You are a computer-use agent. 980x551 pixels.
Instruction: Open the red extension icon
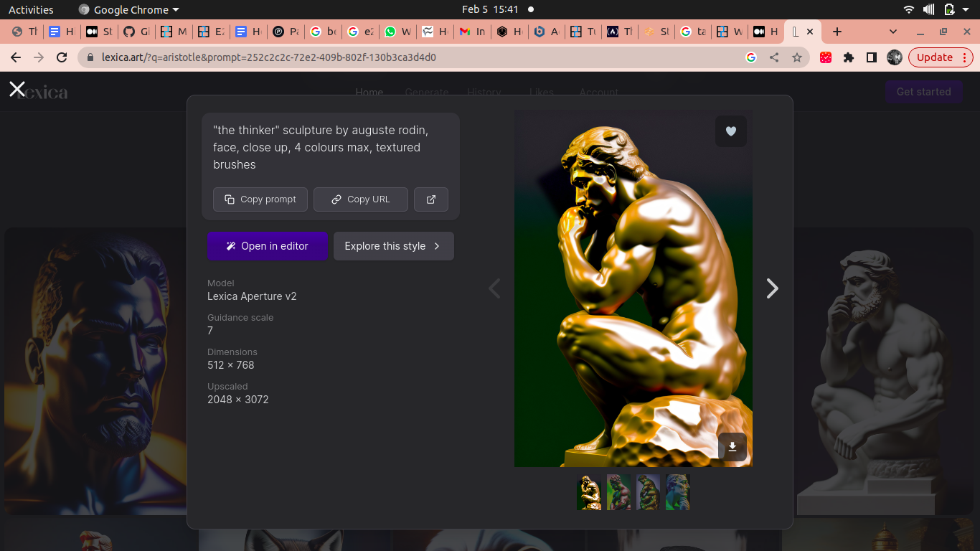click(x=826, y=57)
